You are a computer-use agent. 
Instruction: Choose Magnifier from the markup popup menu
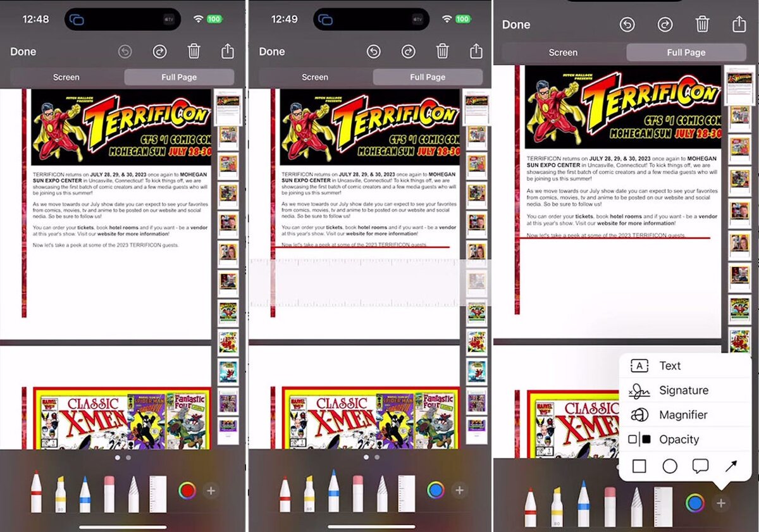pyautogui.click(x=685, y=415)
